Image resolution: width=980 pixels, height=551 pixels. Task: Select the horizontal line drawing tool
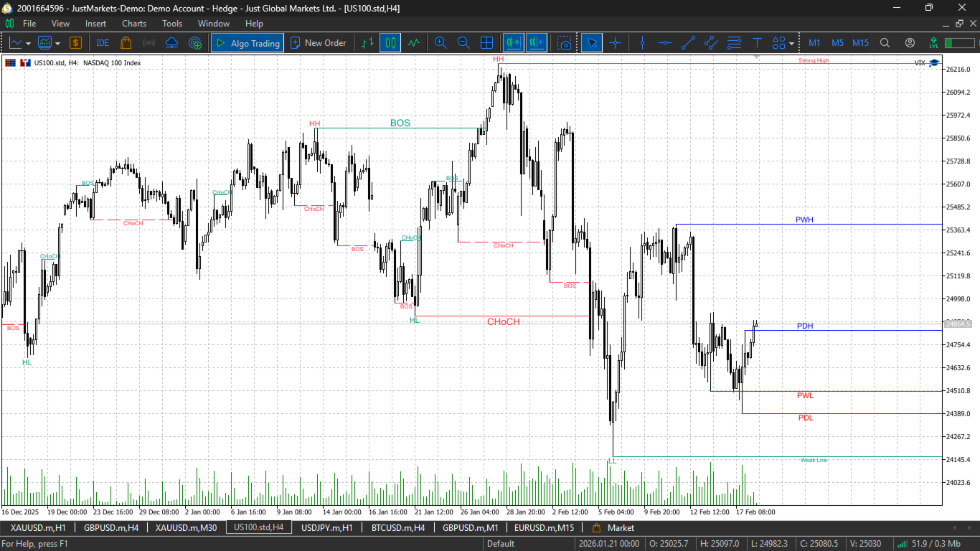click(x=665, y=43)
